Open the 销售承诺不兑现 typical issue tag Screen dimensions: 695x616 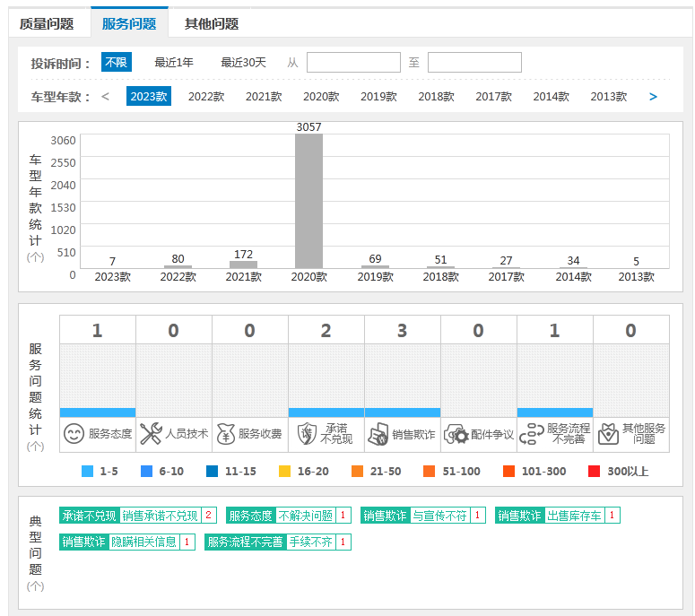pos(160,516)
